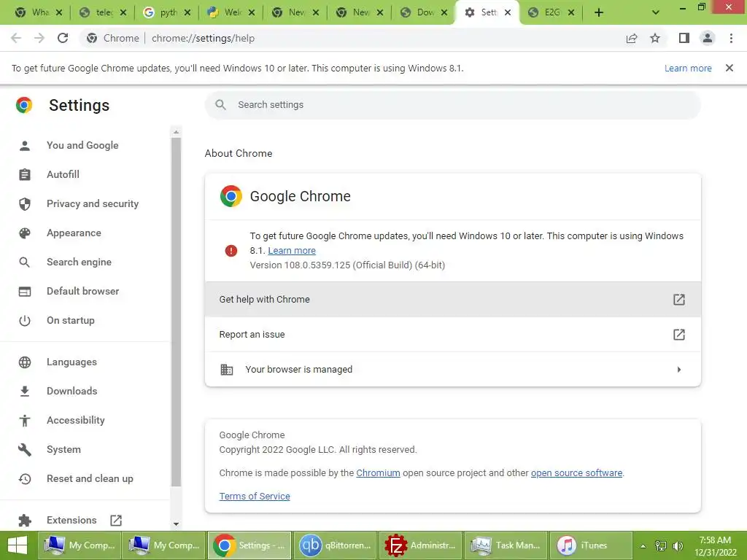The height and width of the screenshot is (560, 747).
Task: Open Autofill settings section
Action: click(63, 174)
